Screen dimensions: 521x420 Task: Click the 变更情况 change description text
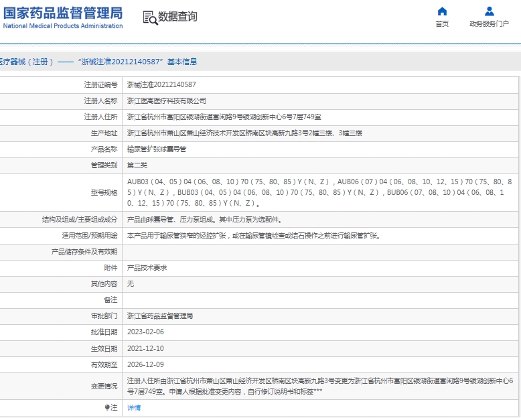tap(320, 386)
